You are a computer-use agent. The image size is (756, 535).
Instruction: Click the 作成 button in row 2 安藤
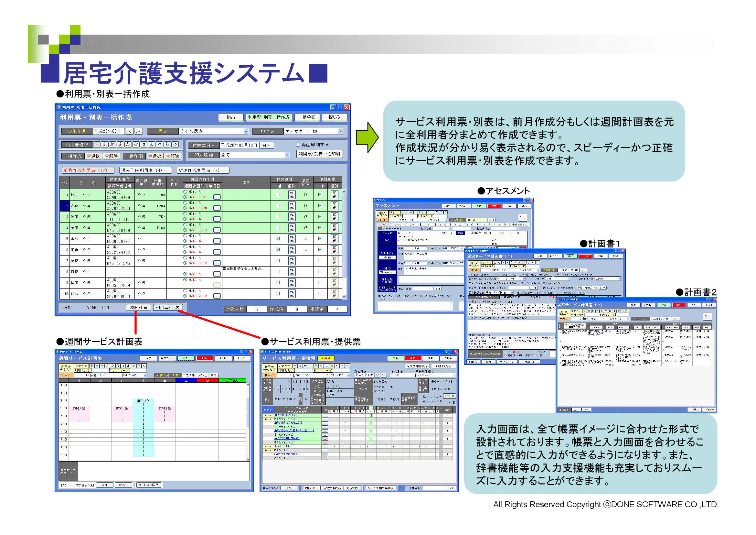pos(292,206)
